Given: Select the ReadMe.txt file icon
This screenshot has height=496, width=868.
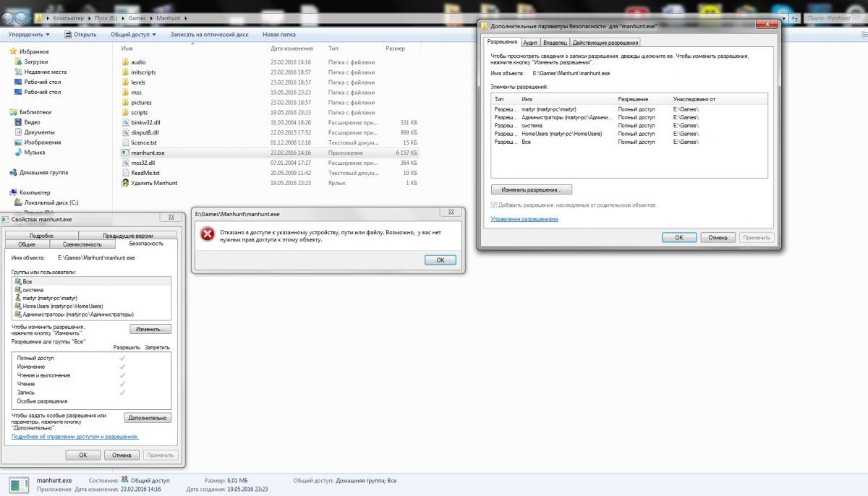Looking at the screenshot, I should tap(125, 174).
